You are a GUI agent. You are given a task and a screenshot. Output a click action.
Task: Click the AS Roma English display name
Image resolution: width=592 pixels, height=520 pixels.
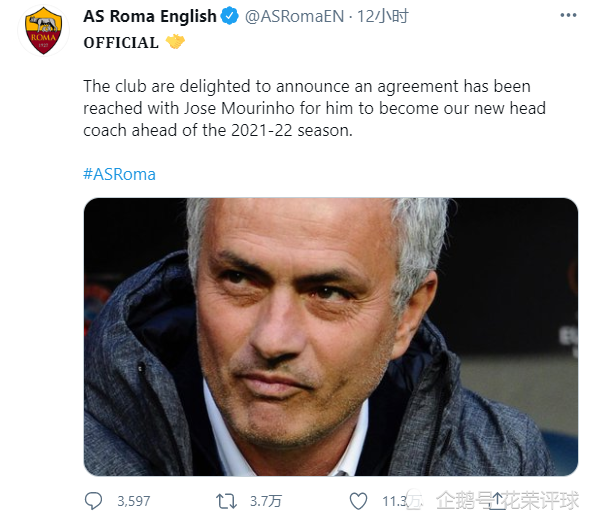pos(150,16)
